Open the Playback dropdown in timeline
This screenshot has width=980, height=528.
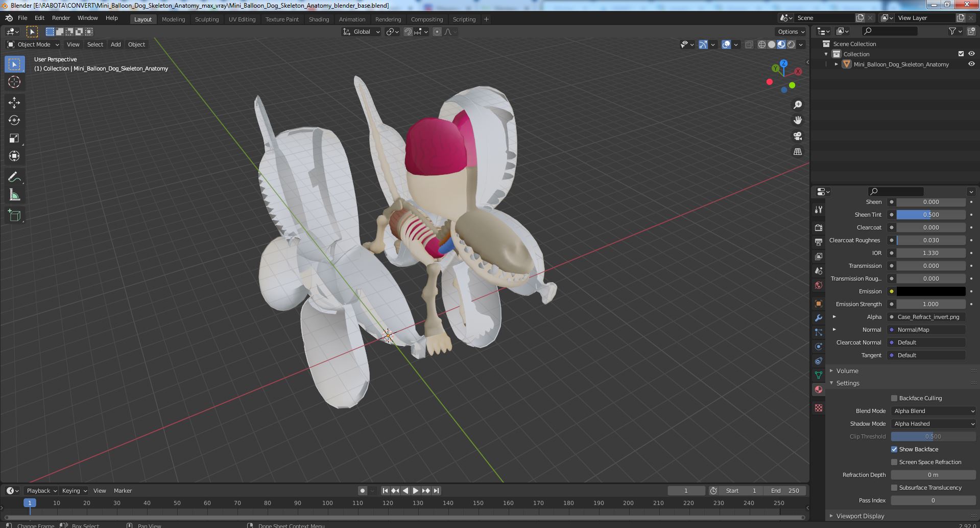[x=41, y=491]
